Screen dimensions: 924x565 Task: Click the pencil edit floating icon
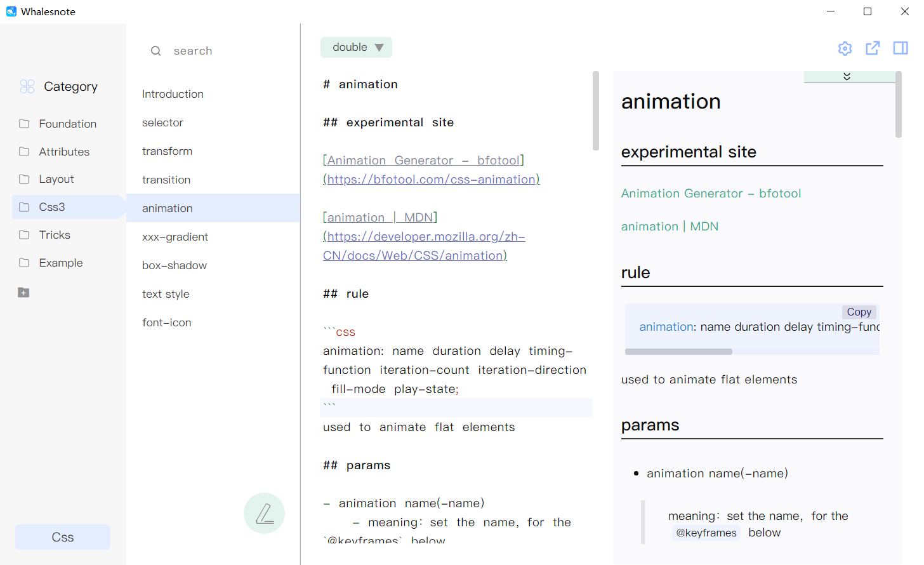click(x=264, y=513)
